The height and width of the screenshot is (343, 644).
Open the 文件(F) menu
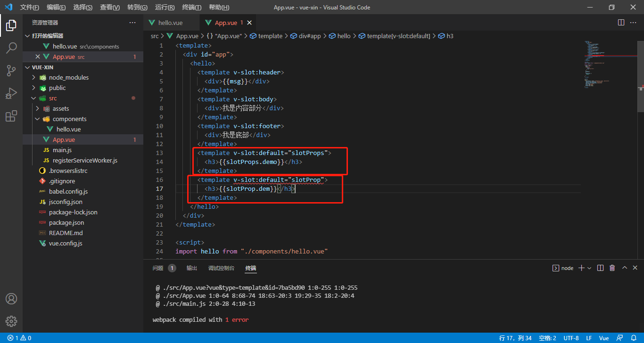click(x=29, y=7)
